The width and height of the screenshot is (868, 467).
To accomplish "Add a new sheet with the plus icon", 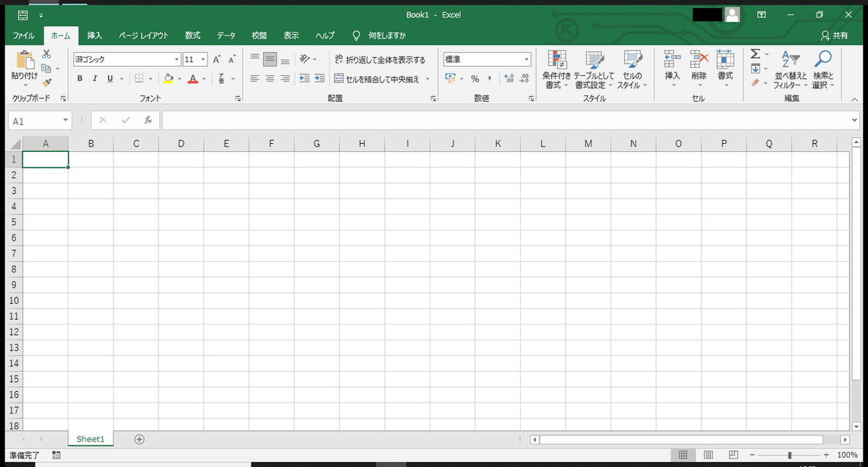I will 140,439.
